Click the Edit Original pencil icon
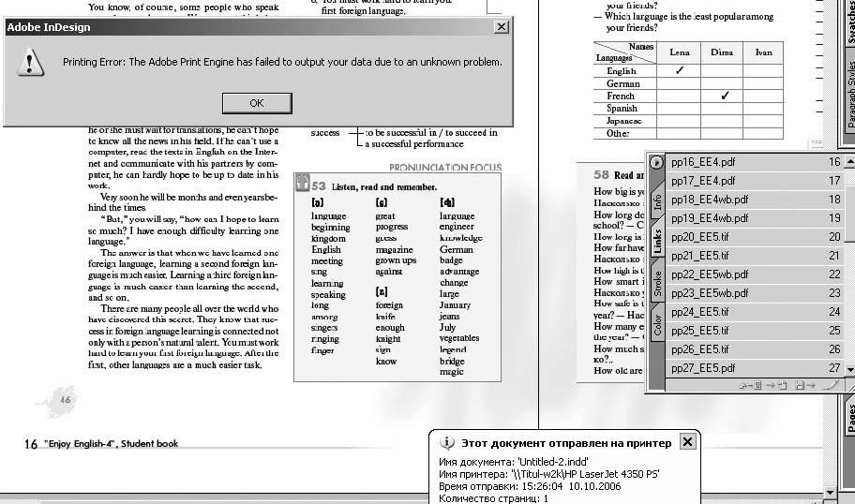Image resolution: width=855 pixels, height=504 pixels. 831,385
